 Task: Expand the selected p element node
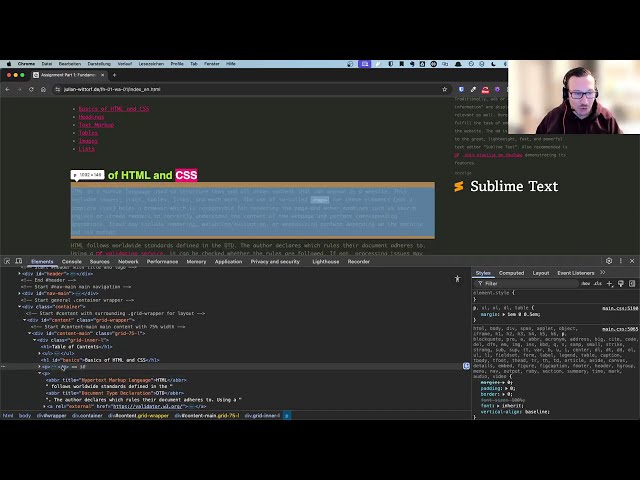(40, 367)
